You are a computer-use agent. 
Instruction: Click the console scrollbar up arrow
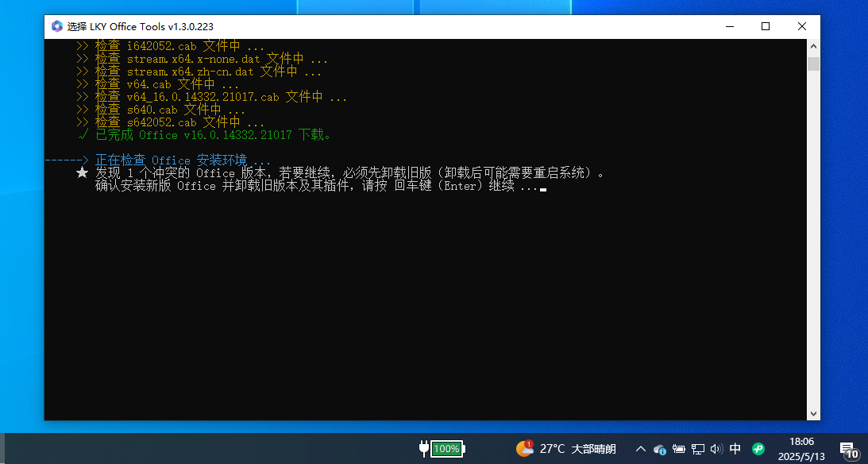point(813,47)
